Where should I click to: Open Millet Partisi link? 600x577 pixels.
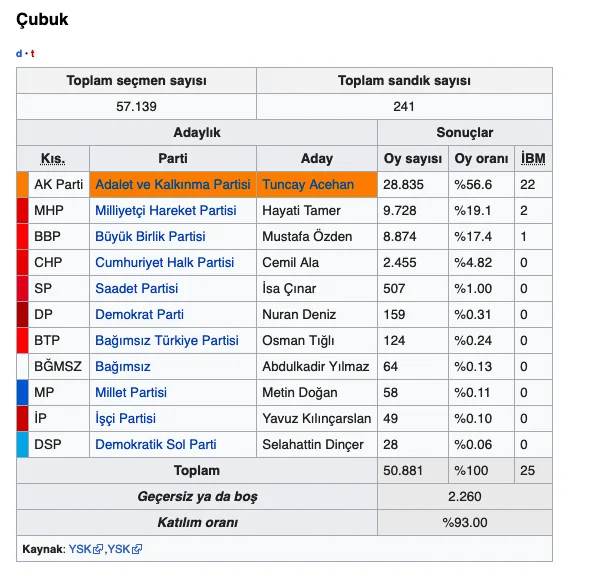click(131, 393)
